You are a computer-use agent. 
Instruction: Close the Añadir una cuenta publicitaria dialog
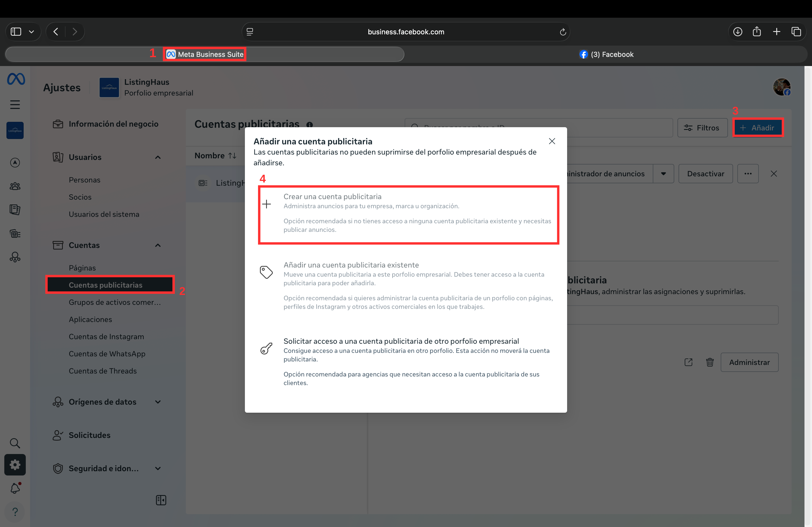[552, 141]
